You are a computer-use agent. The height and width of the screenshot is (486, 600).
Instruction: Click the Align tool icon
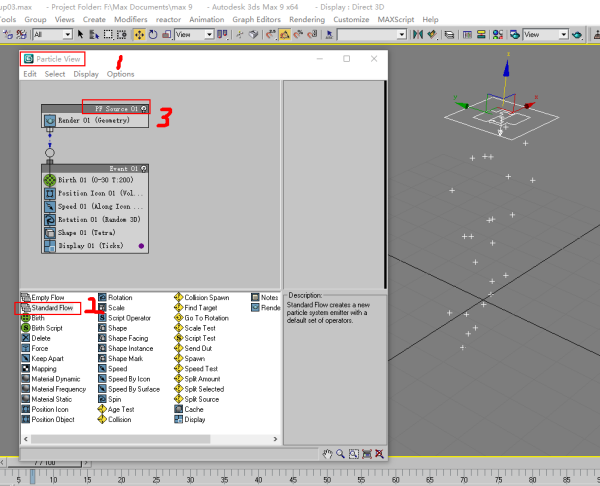tap(432, 34)
